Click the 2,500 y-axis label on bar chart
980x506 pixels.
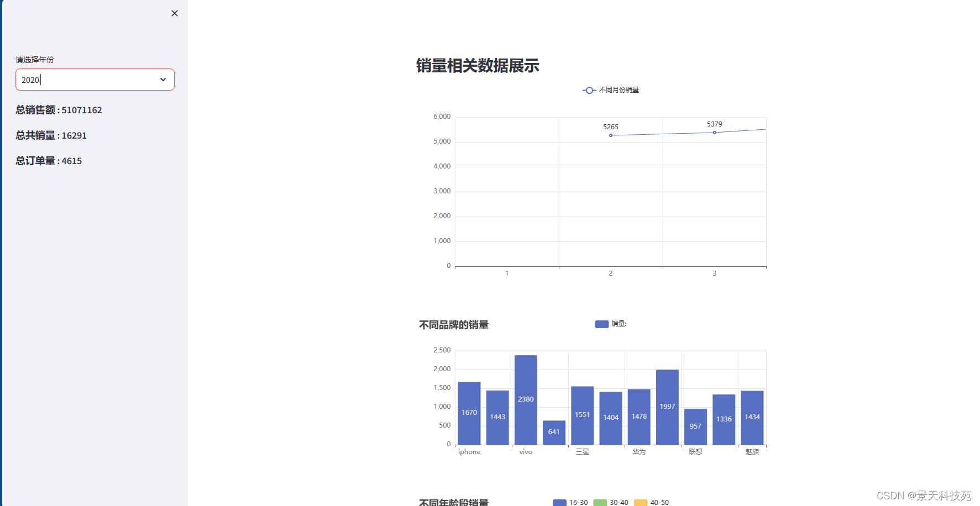(x=442, y=350)
